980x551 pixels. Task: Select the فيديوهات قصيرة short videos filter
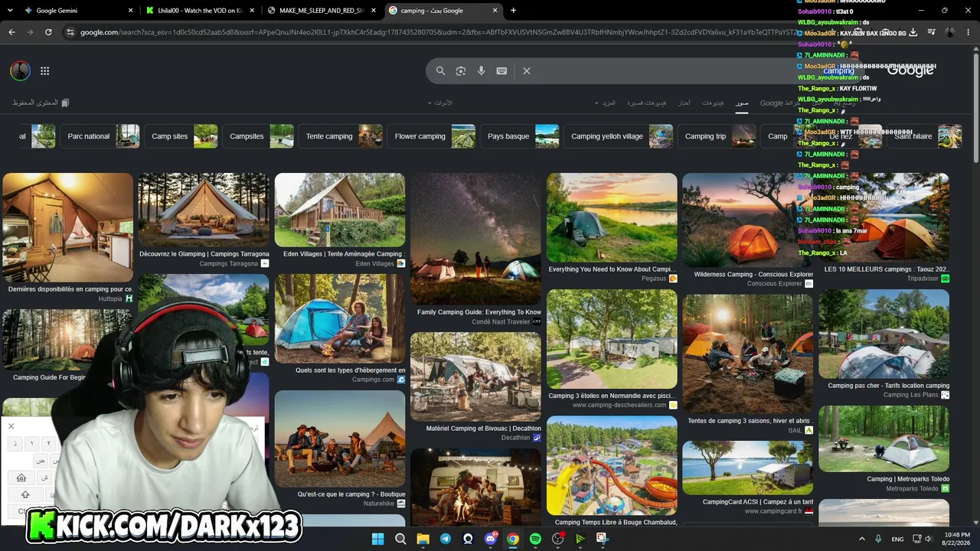point(646,103)
